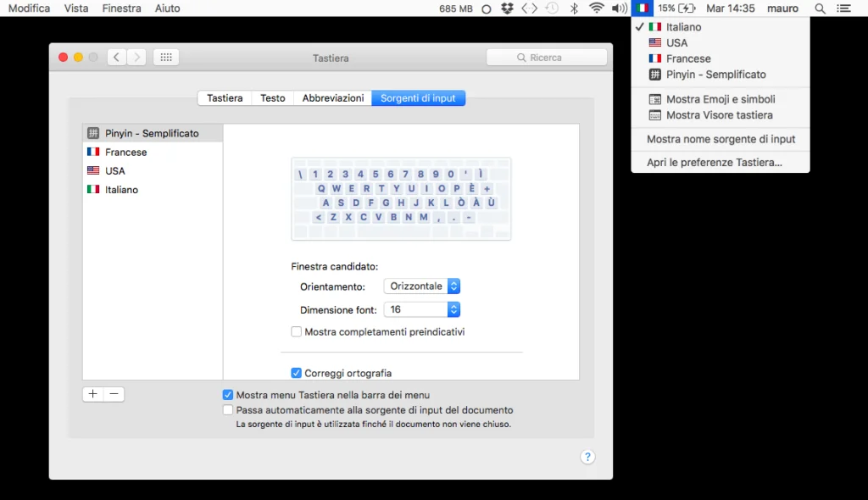
Task: Select the Pinyin - Semplificato input source icon
Action: 92,132
